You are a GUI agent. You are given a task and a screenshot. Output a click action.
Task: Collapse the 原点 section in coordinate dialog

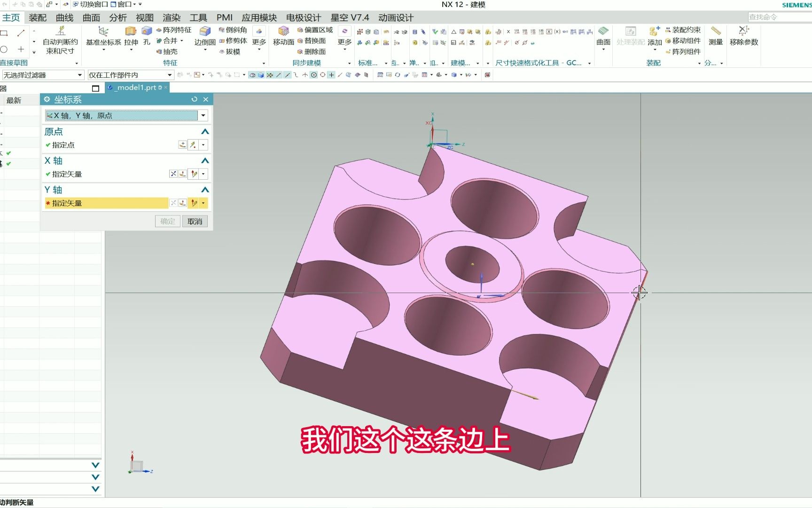tap(205, 132)
